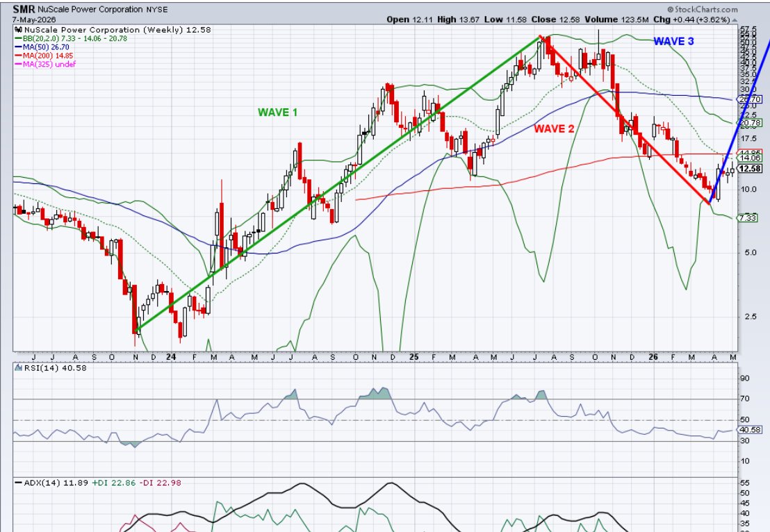Click the 90 level on the RSI axis
The image size is (770, 532).
[x=745, y=379]
